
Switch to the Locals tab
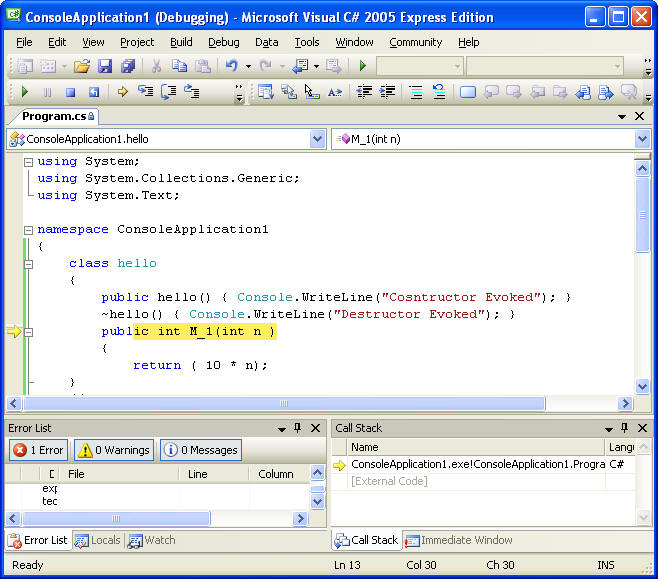[x=98, y=540]
